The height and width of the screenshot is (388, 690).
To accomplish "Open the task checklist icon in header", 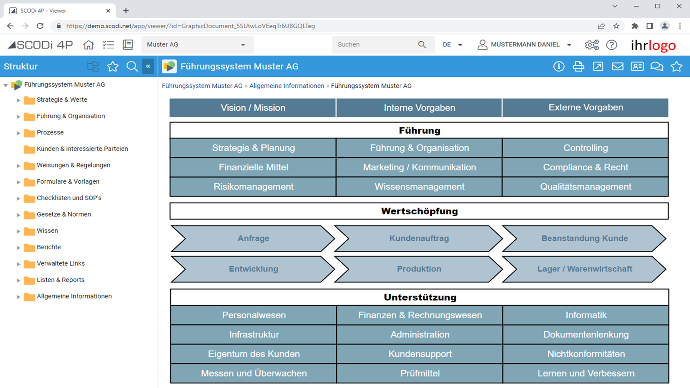I will [108, 44].
